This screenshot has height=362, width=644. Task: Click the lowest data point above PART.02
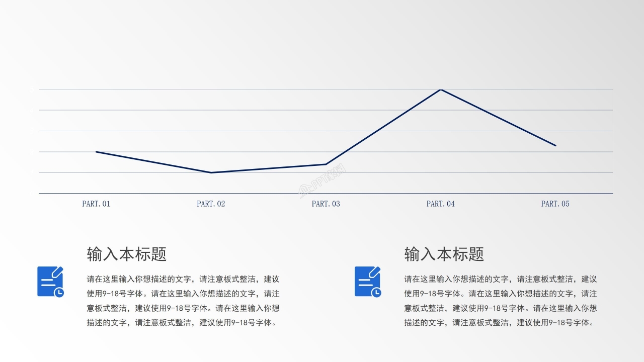(x=211, y=172)
